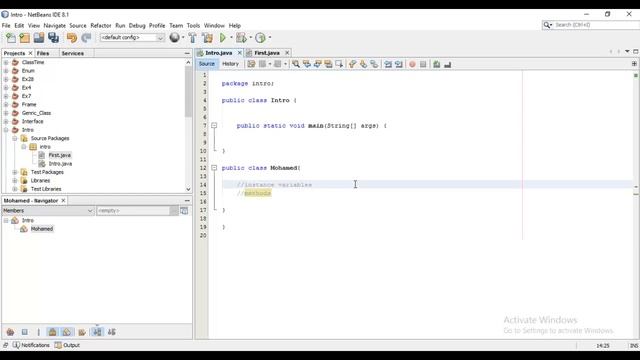Toggle Sort by Name in Navigator
The image size is (640, 360).
(97, 332)
